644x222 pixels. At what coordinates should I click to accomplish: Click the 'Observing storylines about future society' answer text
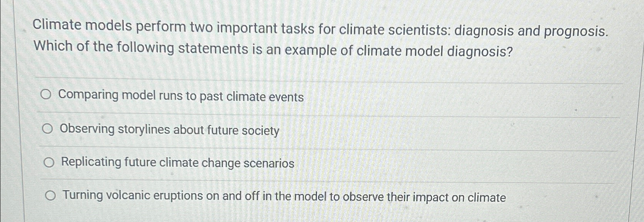(168, 130)
